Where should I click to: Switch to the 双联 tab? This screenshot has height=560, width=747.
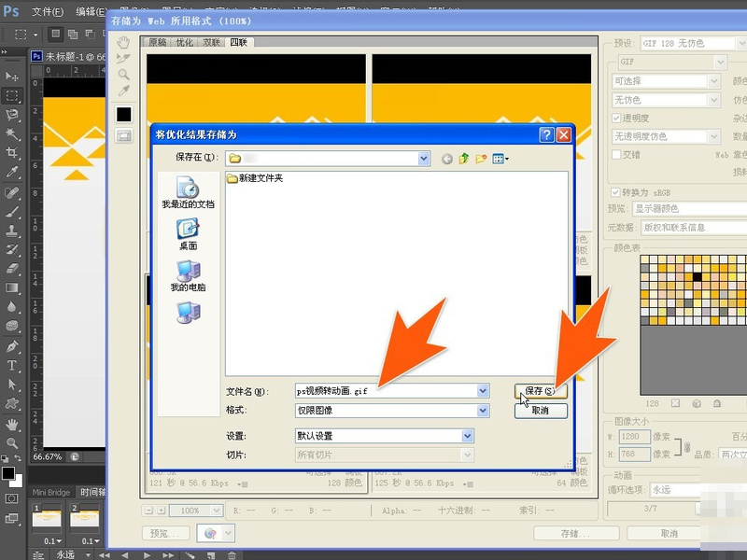[212, 42]
